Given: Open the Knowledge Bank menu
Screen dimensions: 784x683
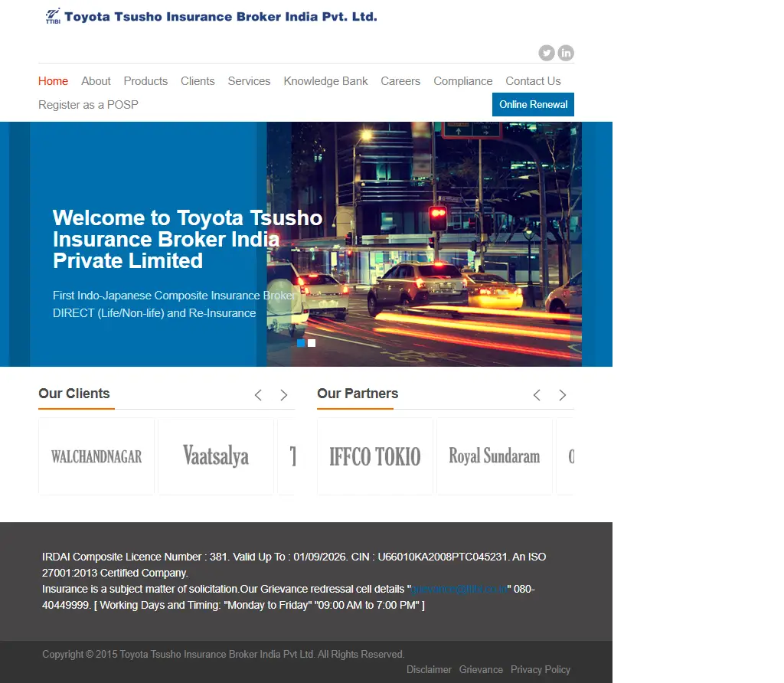Looking at the screenshot, I should (325, 81).
